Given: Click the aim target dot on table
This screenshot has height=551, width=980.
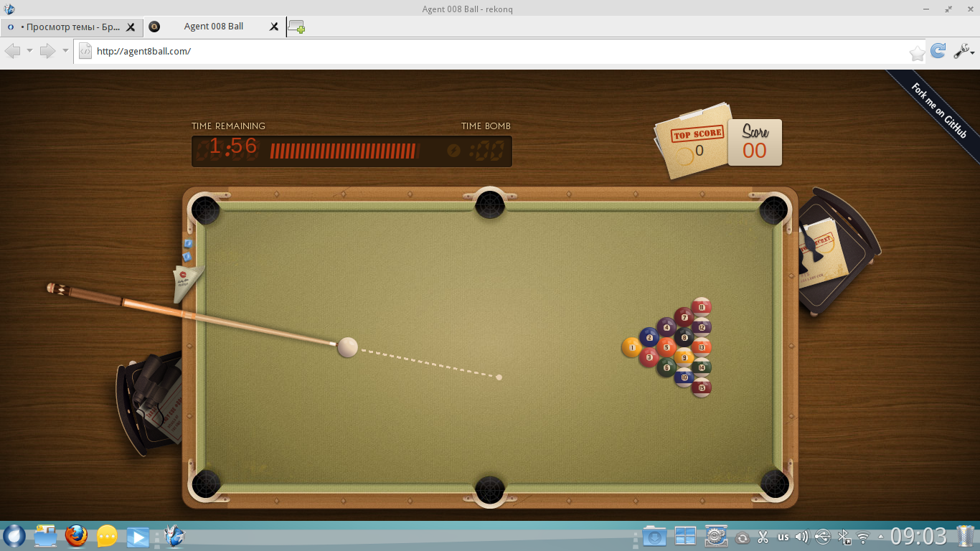Looking at the screenshot, I should coord(499,377).
